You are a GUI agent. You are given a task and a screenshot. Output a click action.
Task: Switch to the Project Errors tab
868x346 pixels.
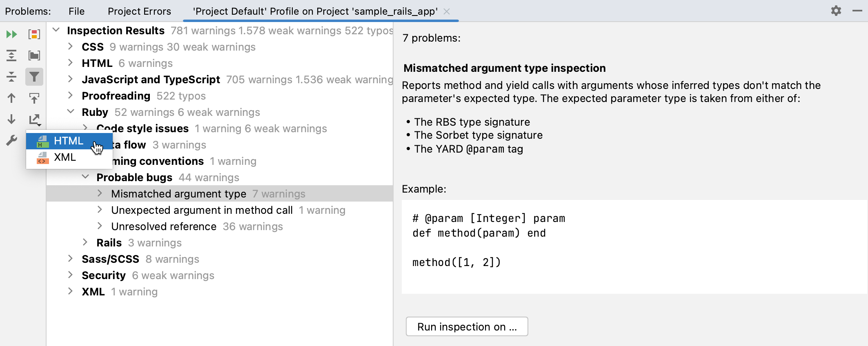(139, 11)
